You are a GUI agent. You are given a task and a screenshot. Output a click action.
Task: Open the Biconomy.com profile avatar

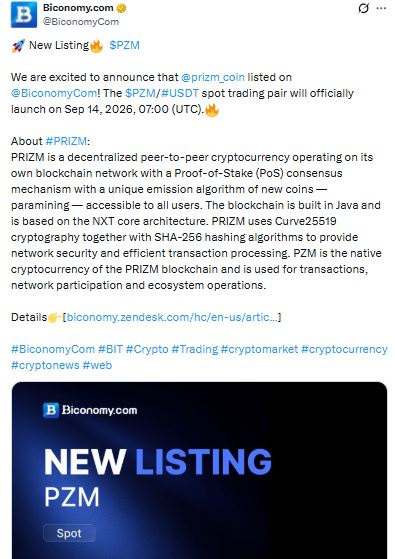point(24,15)
